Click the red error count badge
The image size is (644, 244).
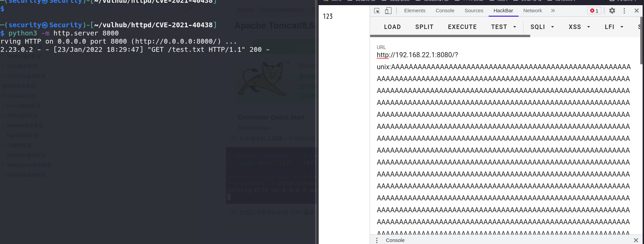(x=594, y=11)
